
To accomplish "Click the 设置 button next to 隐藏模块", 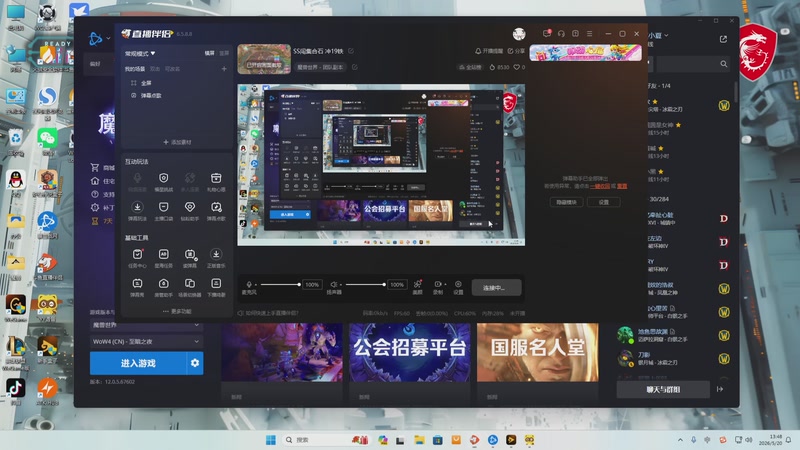I will point(604,202).
